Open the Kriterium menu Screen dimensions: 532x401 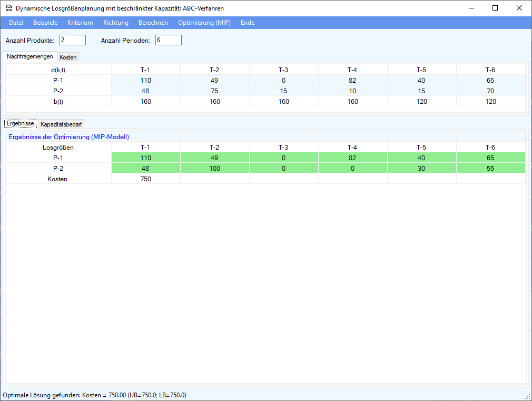[x=80, y=23]
